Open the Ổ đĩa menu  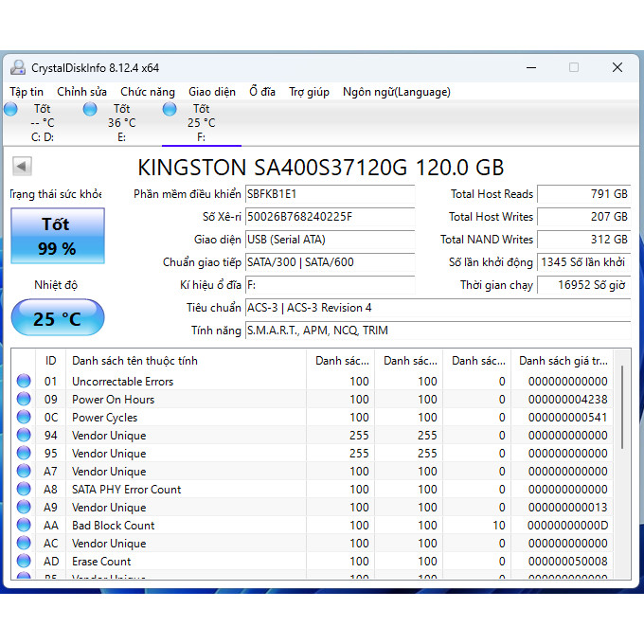point(262,92)
